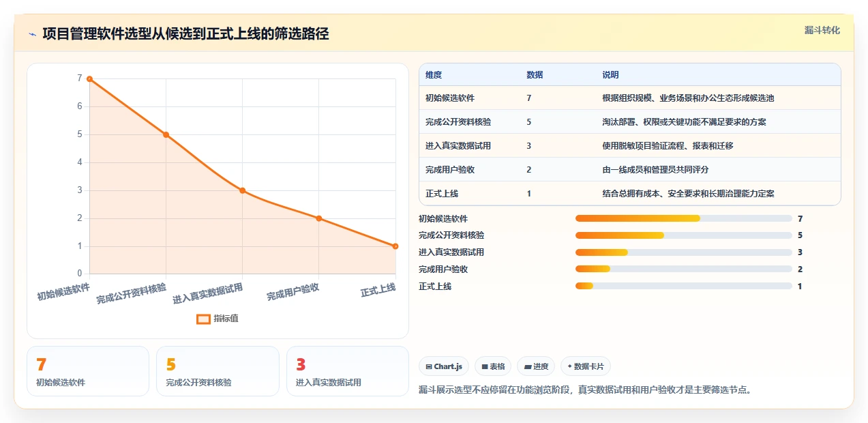Click the chart data point at 初始候选软件
The height and width of the screenshot is (423, 868).
89,79
